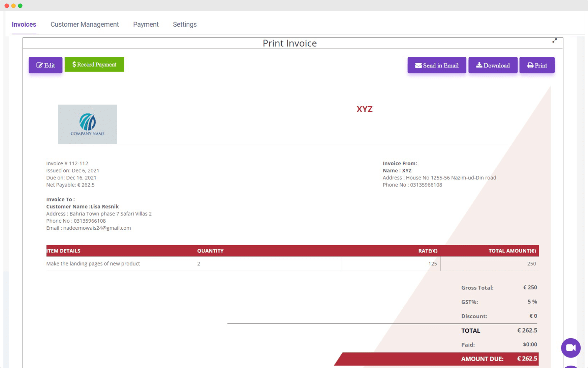This screenshot has width=588, height=368.
Task: Record a payment for this invoice
Action: click(94, 64)
